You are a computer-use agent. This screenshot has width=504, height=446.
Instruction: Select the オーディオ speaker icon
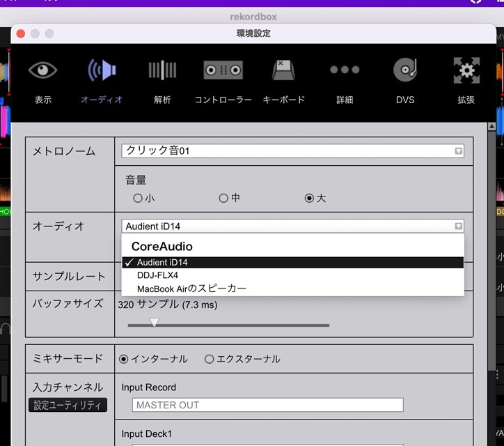pyautogui.click(x=102, y=70)
